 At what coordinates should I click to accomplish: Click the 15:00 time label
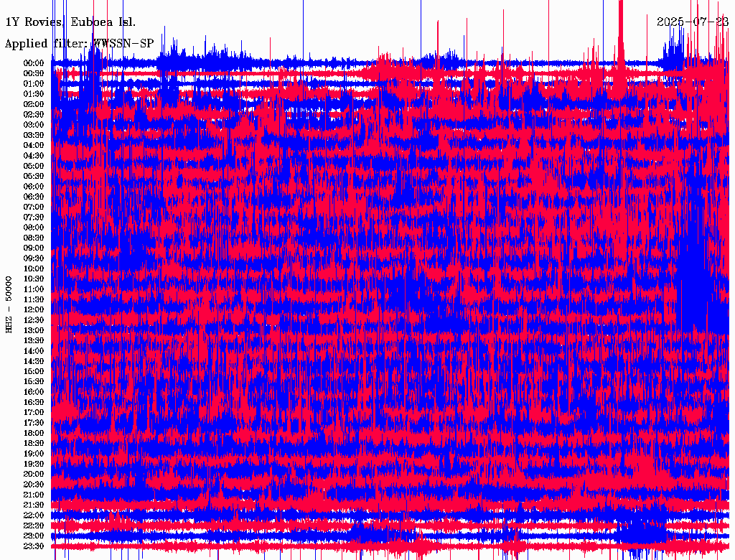pyautogui.click(x=34, y=371)
